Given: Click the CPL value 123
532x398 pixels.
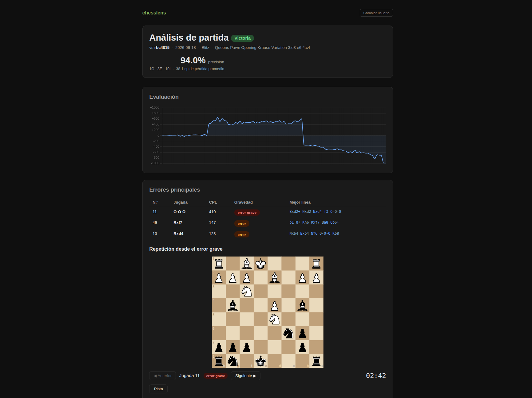Looking at the screenshot, I should click(x=212, y=234).
